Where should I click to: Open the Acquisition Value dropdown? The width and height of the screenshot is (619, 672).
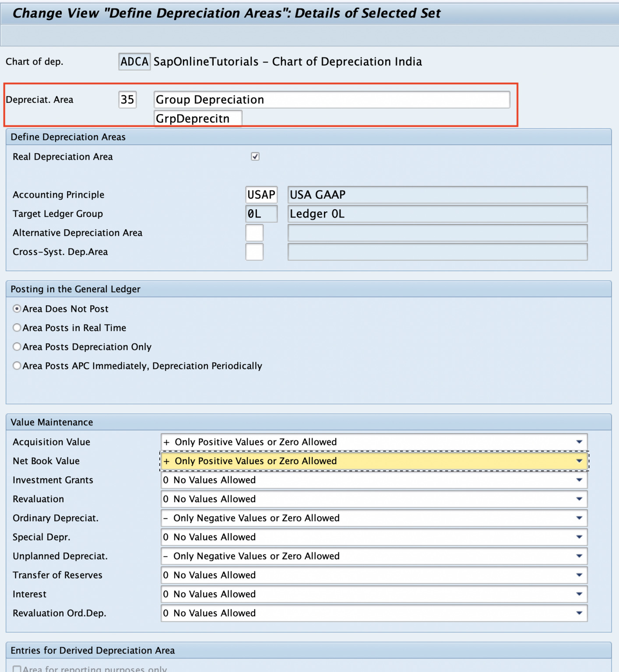coord(374,442)
